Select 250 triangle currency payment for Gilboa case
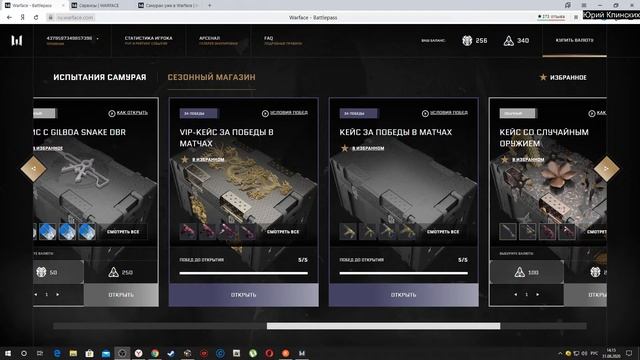The image size is (640, 360). click(x=121, y=272)
